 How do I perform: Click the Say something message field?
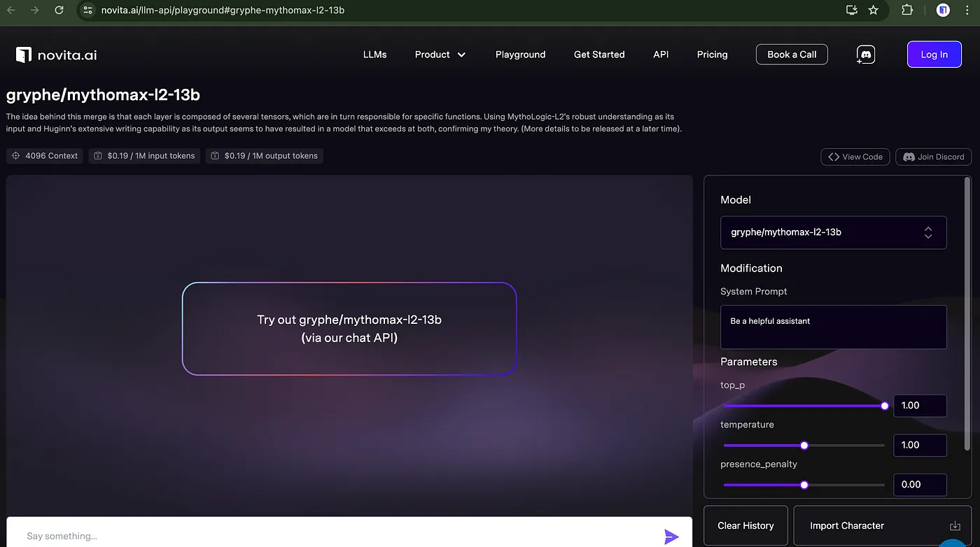[x=280, y=535]
